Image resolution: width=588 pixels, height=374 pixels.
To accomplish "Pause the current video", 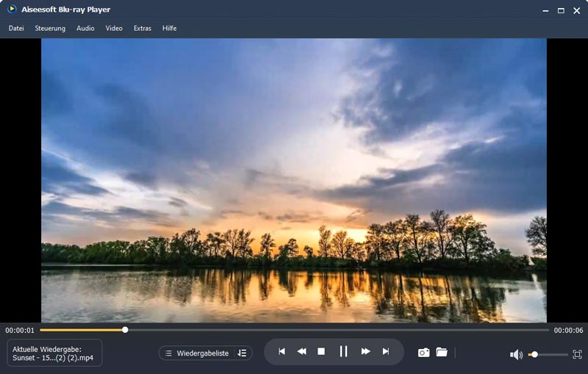I will [343, 351].
